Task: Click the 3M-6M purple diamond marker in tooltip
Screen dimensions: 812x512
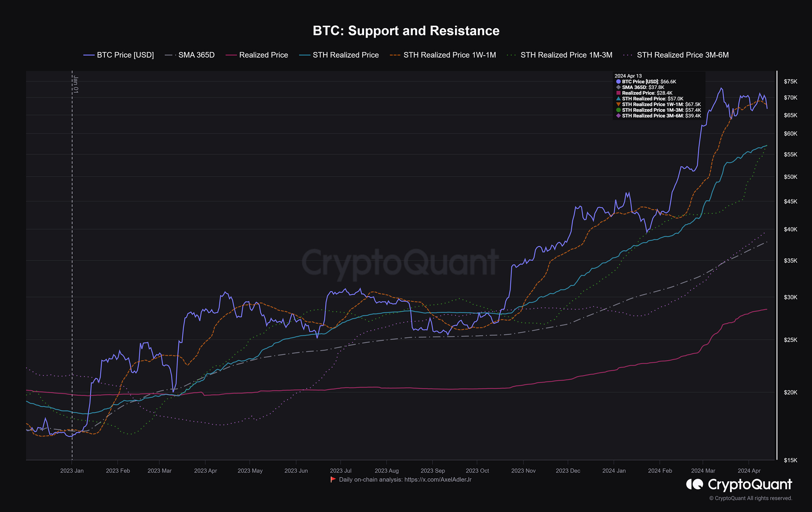Action: click(x=618, y=116)
